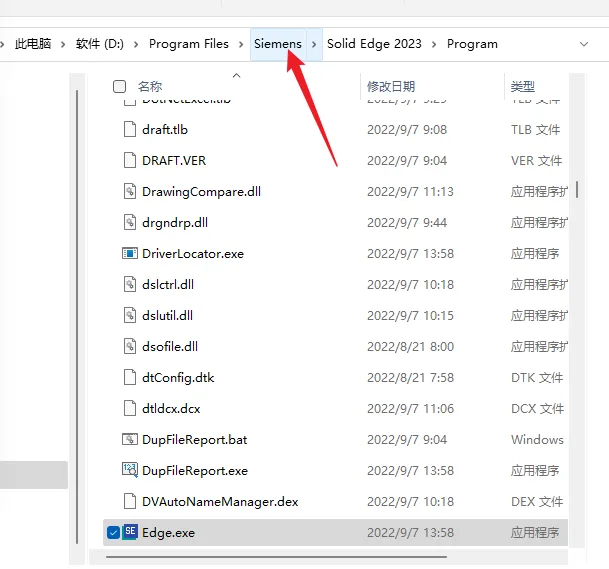Click the navigation pane's vertical scrollbar
Viewport: 609px width, 569px height.
77,317
